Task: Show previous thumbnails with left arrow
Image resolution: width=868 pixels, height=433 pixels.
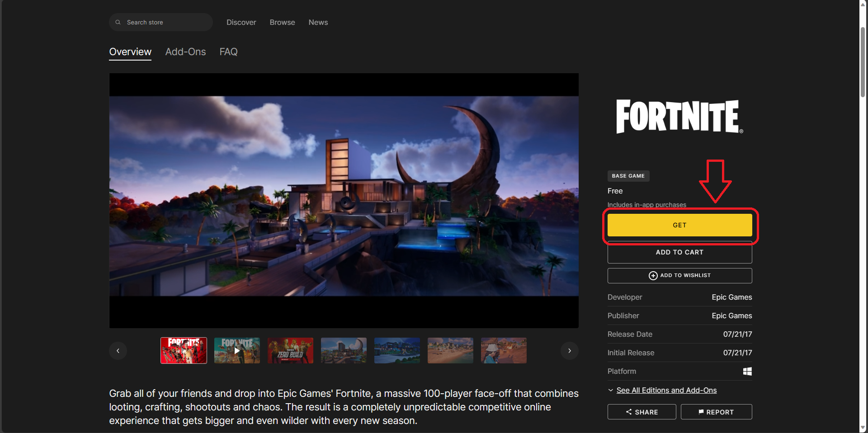Action: pos(118,351)
